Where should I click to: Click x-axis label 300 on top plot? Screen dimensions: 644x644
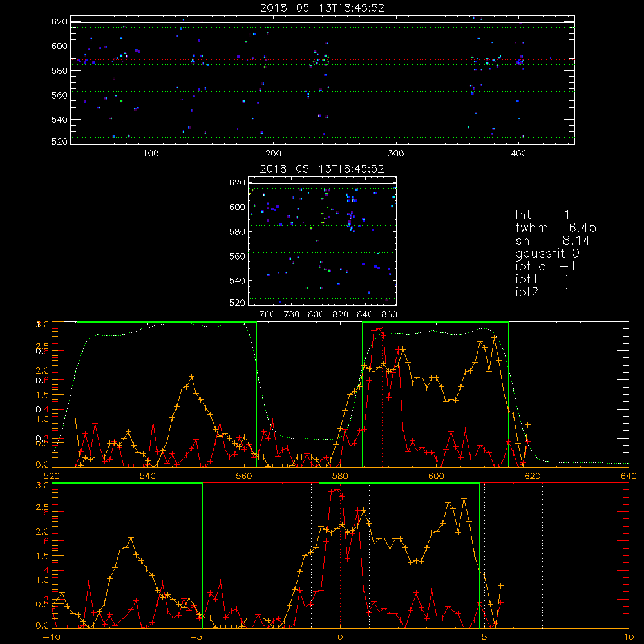tap(396, 154)
